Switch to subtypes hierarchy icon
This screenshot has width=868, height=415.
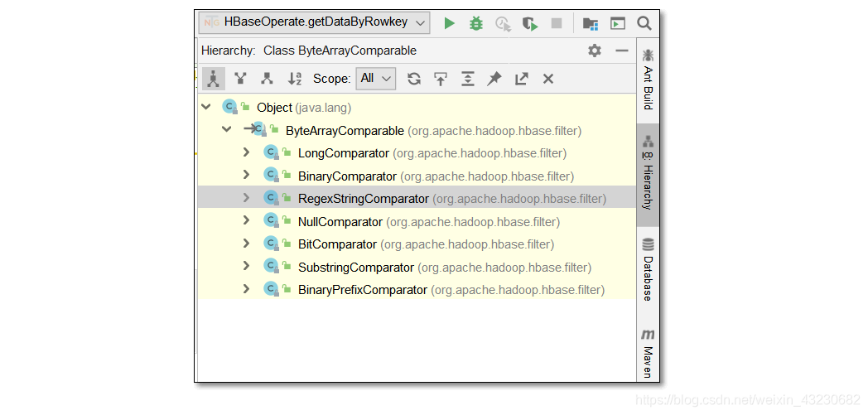pyautogui.click(x=268, y=79)
